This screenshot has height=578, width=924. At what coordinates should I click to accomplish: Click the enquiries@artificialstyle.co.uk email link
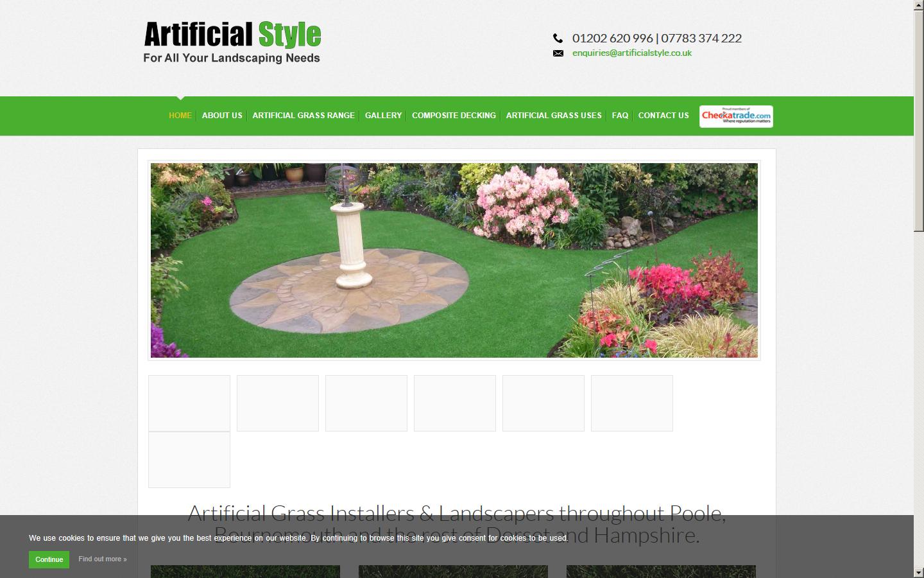(632, 53)
